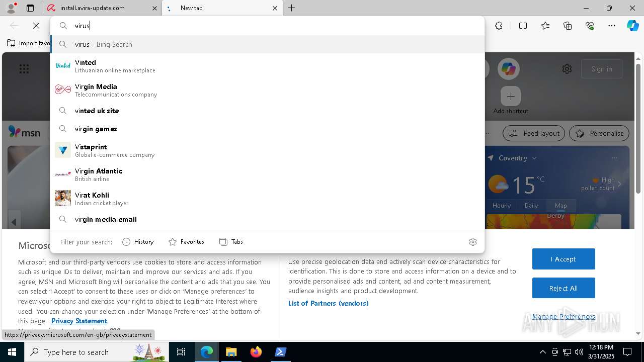Image resolution: width=644 pixels, height=362 pixels.
Task: Open the Privacy Statement link
Action: pos(79,321)
